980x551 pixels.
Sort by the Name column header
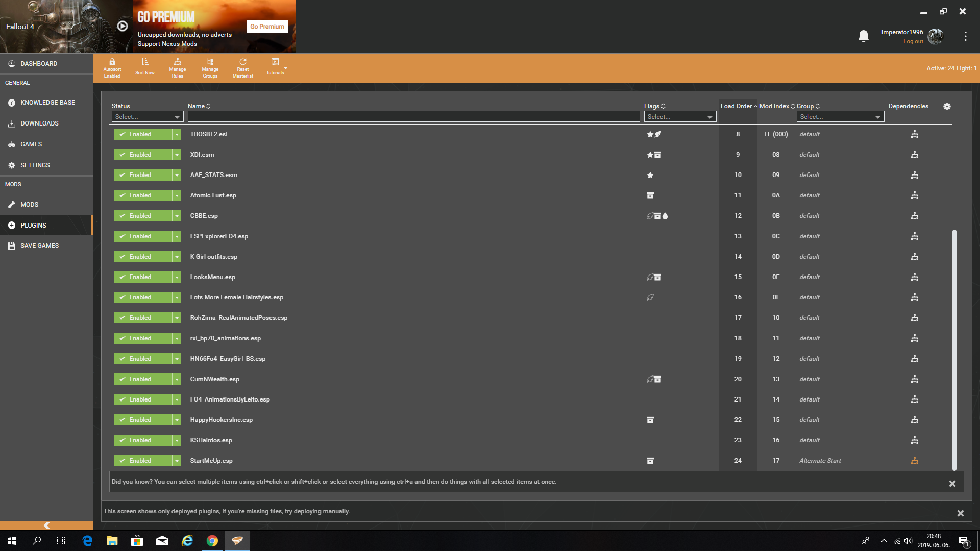click(199, 106)
